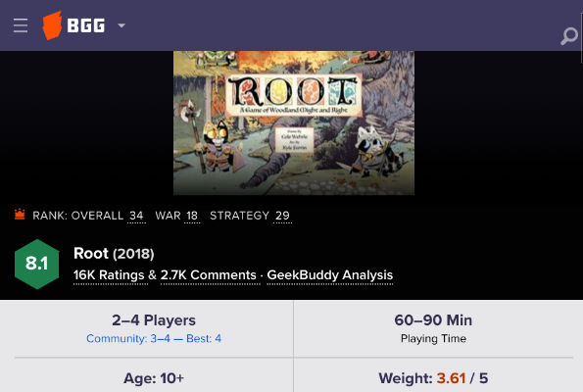Open the War rank 18 link
Screen dimensions: 583x392
click(x=192, y=216)
